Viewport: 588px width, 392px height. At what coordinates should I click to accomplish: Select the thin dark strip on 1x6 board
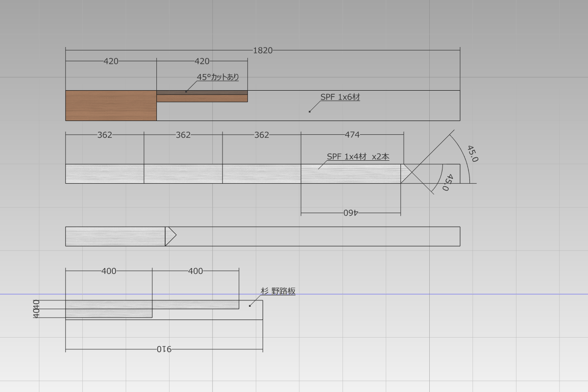click(x=202, y=93)
